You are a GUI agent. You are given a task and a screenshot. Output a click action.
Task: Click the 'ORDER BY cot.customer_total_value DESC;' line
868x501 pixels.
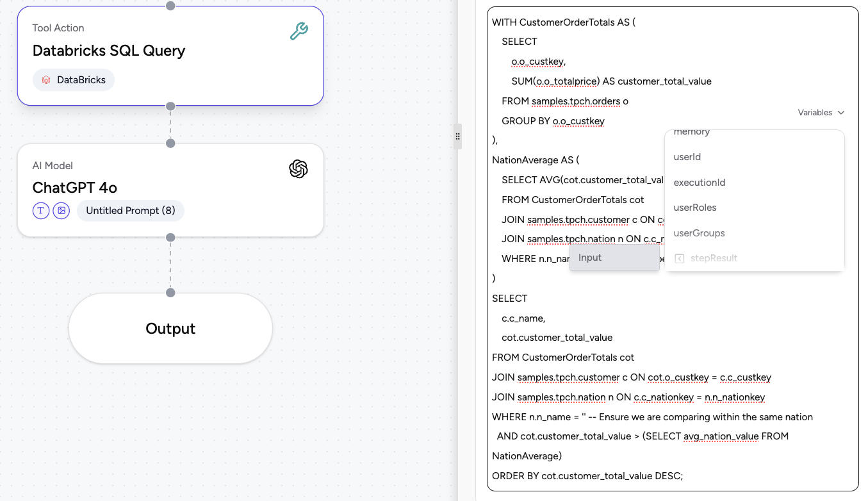click(x=587, y=476)
